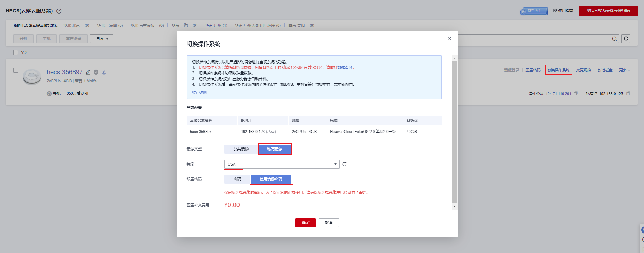Open the CSA image dropdown
This screenshot has width=644, height=253.
(x=282, y=164)
